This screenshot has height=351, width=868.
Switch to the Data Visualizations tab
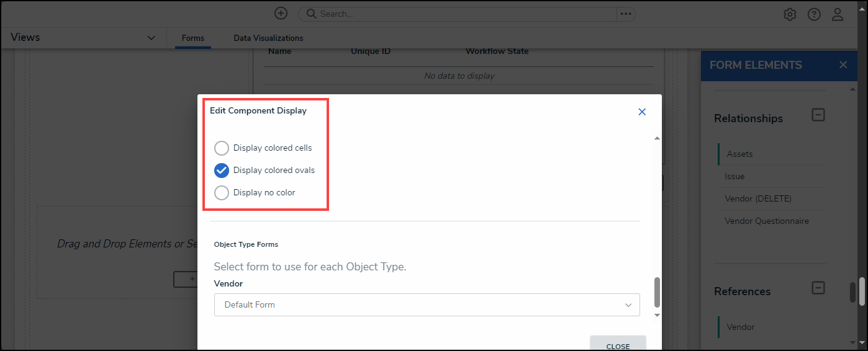[x=268, y=38]
